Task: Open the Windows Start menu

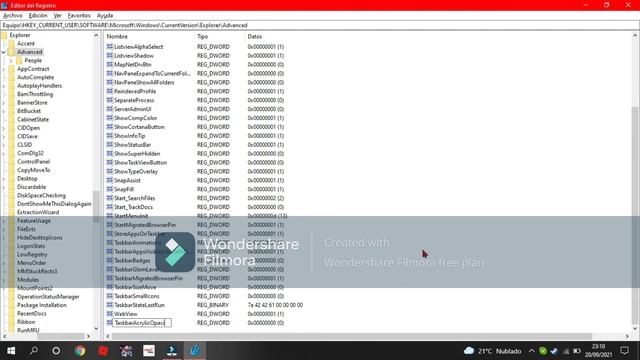Action: [x=11, y=351]
